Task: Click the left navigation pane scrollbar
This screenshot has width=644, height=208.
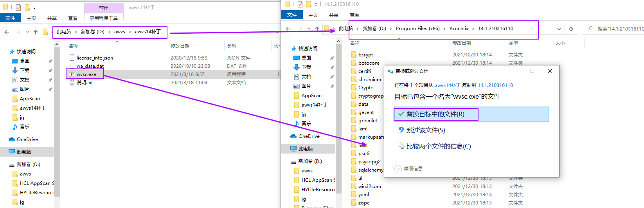Action: pyautogui.click(x=57, y=118)
